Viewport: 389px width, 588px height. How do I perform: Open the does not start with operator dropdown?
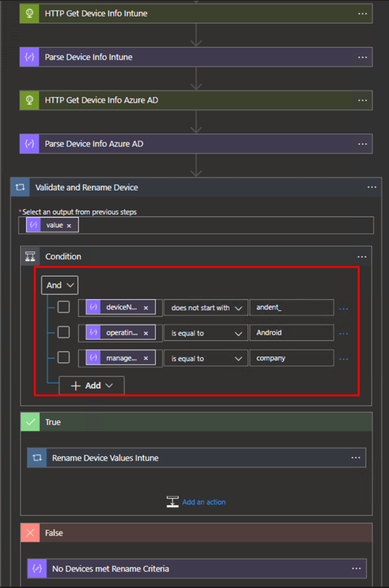tap(205, 307)
